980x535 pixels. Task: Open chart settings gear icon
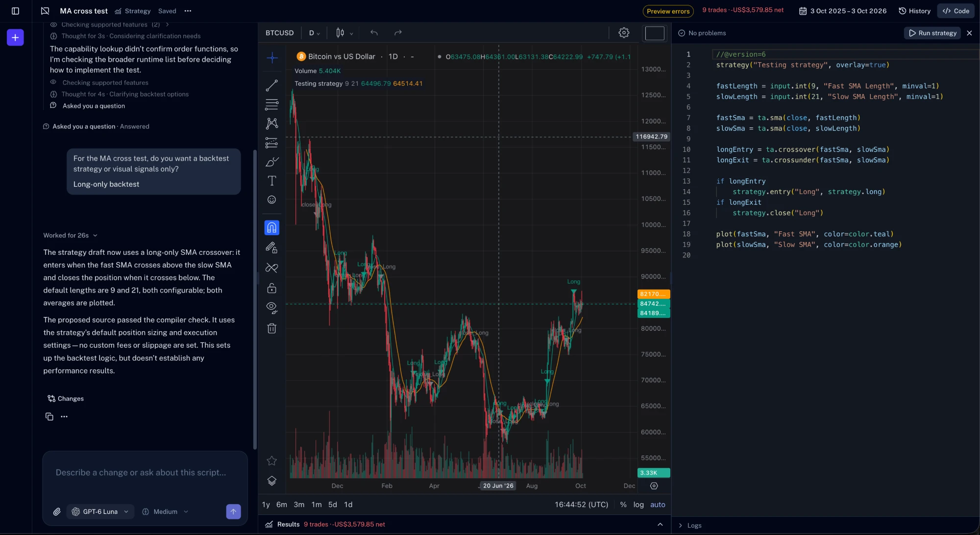[624, 33]
